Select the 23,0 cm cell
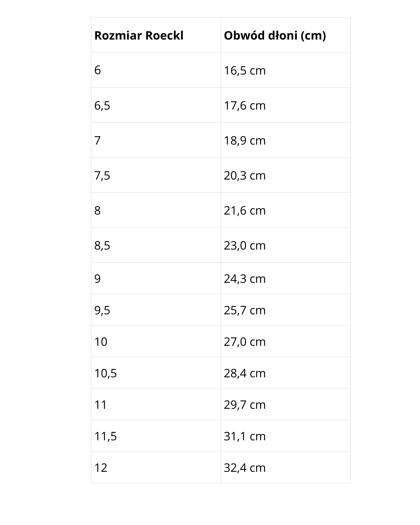Screen dimensions: 420x525 coord(286,245)
